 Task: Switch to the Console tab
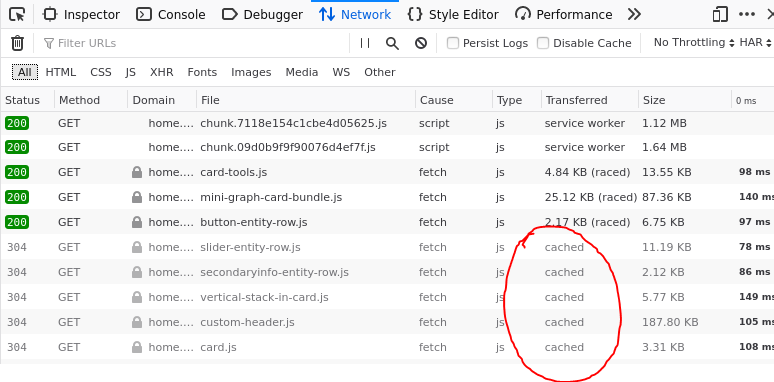point(171,15)
